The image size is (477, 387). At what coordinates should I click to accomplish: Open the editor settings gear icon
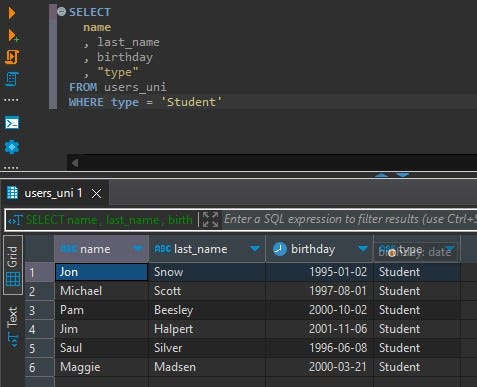(x=12, y=147)
